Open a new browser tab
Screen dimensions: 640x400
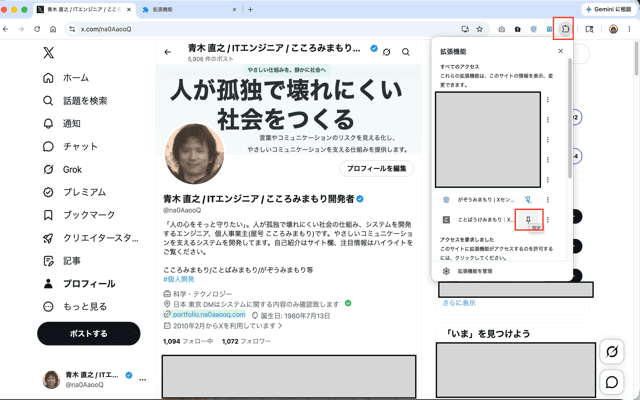click(250, 9)
